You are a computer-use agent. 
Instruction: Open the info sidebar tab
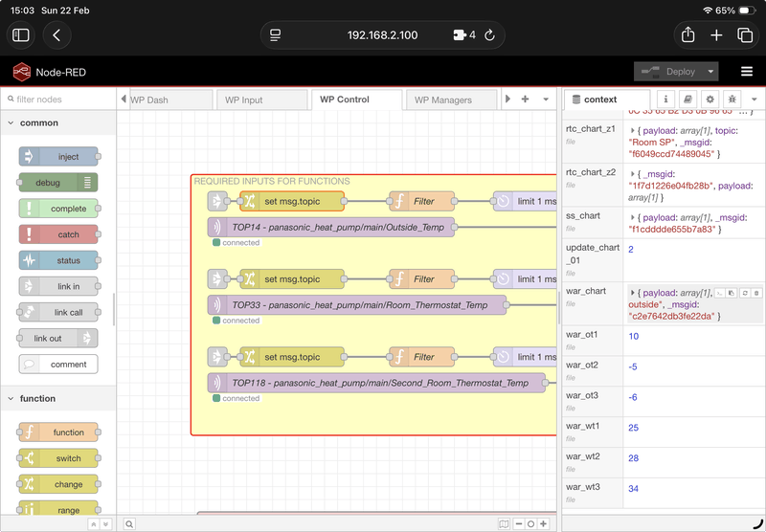point(665,100)
